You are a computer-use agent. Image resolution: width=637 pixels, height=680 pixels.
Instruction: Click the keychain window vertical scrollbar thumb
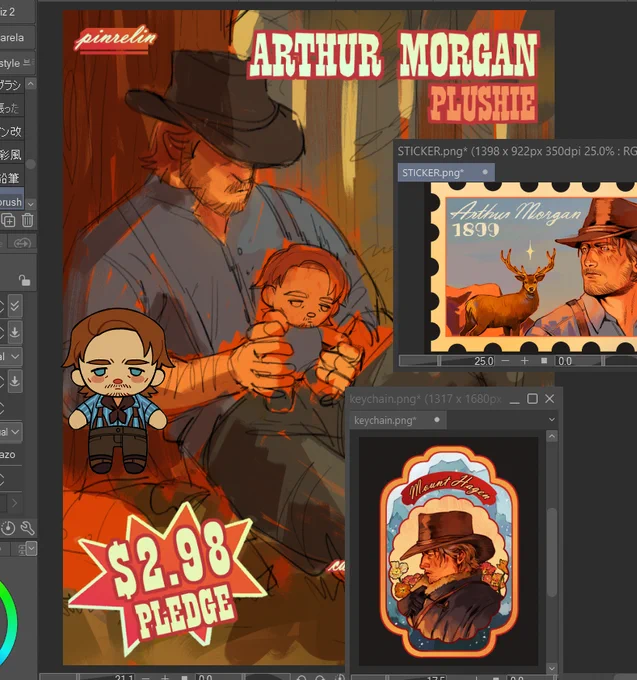pos(552,552)
